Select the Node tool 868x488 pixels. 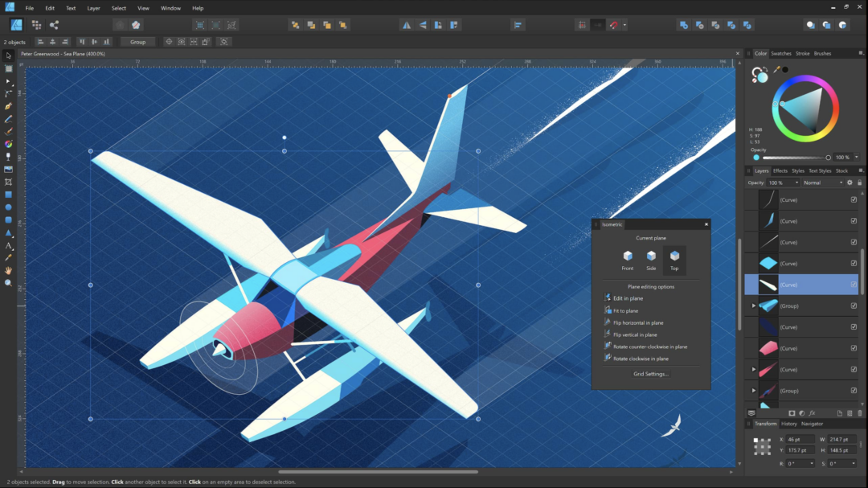tap(8, 80)
